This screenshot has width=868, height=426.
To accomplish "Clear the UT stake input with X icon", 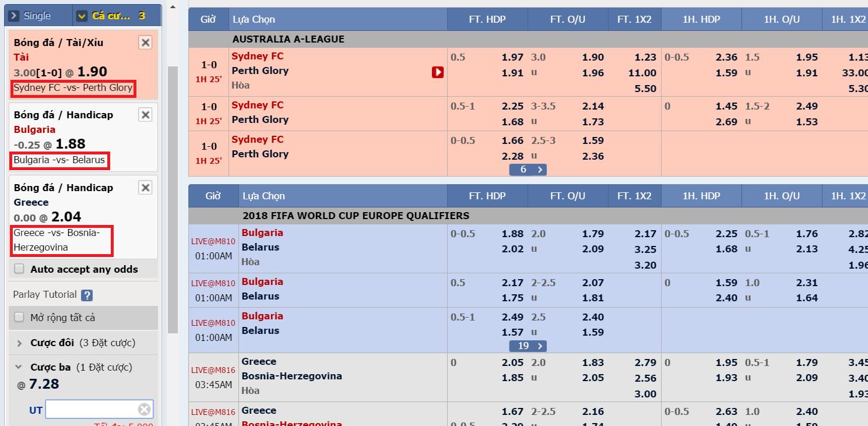I will (x=144, y=409).
